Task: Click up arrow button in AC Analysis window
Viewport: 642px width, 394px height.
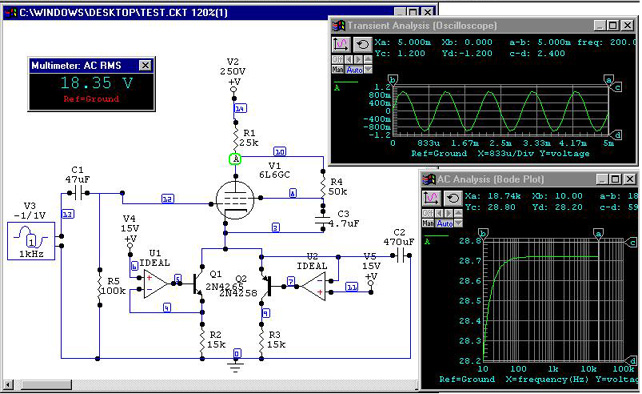Action: 458,213
